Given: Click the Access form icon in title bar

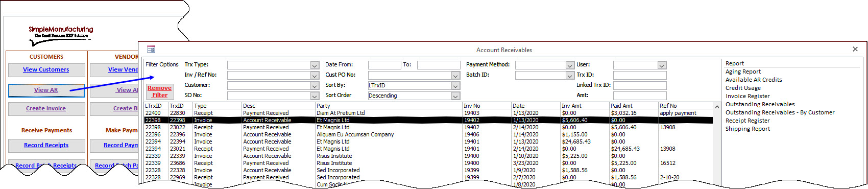Looking at the screenshot, I should point(151,50).
